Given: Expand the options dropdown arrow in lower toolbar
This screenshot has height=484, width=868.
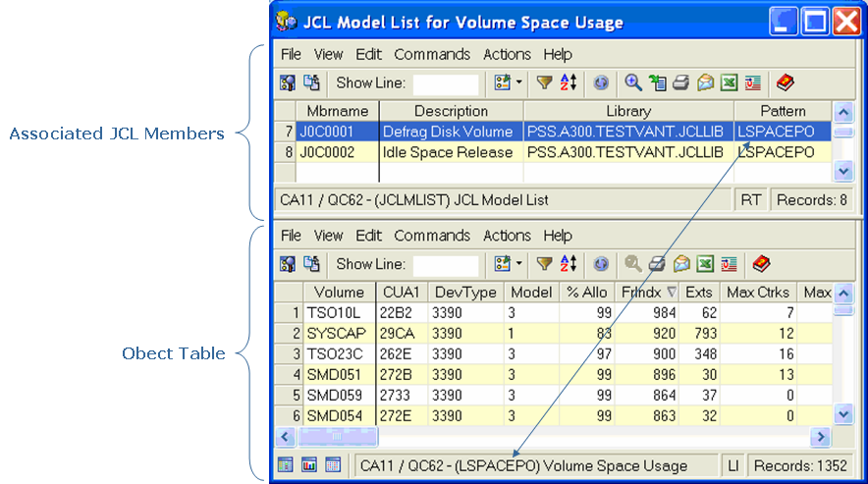Looking at the screenshot, I should (518, 264).
